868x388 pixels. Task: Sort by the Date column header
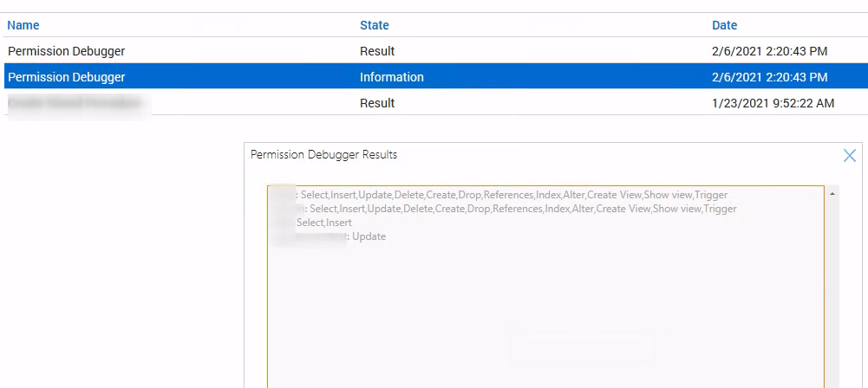pos(724,25)
